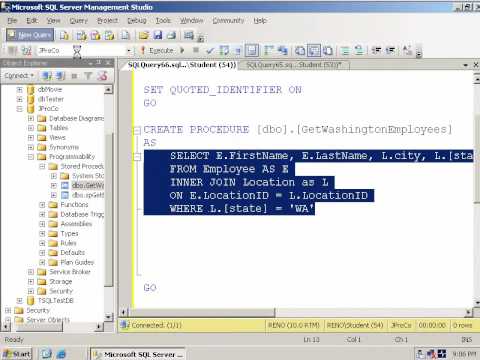Expand the Views folder
Screen dimensions: 480x360
31,138
